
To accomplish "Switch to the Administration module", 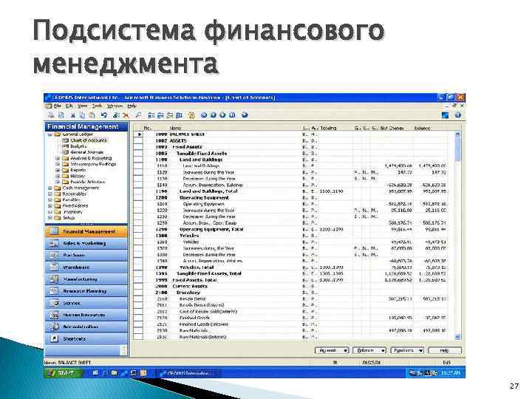I will pos(86,327).
